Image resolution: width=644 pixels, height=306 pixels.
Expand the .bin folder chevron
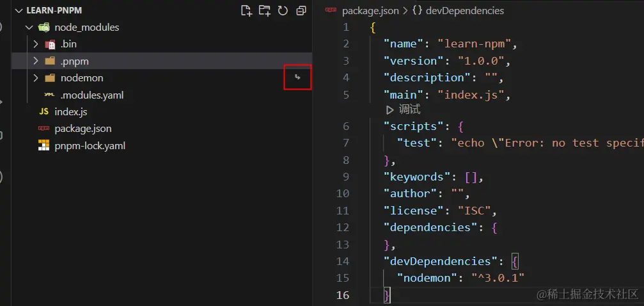(36, 44)
